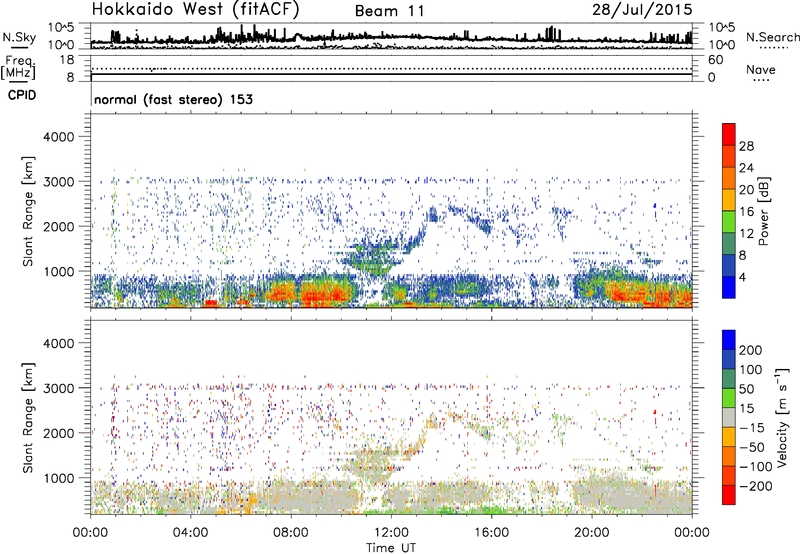The height and width of the screenshot is (554, 800).
Task: Select the 'CPID' row label
Action: (22, 95)
